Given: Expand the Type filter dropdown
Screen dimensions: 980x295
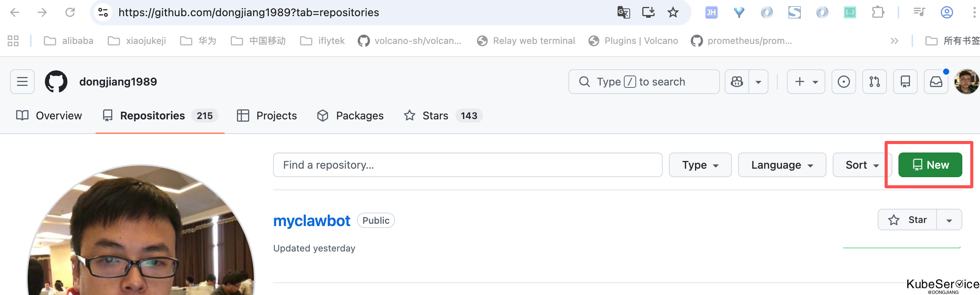Looking at the screenshot, I should [x=700, y=165].
